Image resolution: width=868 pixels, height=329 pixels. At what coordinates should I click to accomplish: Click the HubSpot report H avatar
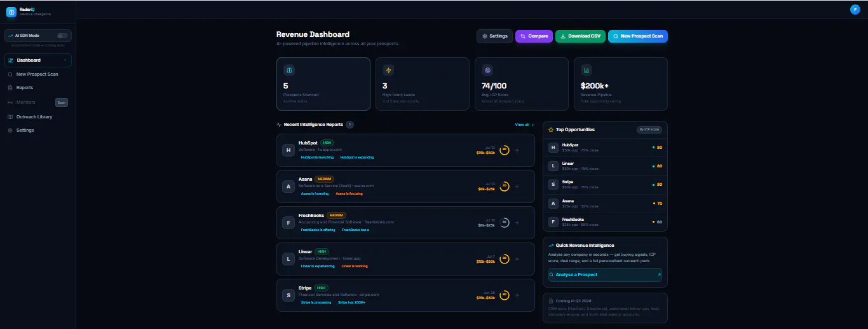click(x=288, y=150)
